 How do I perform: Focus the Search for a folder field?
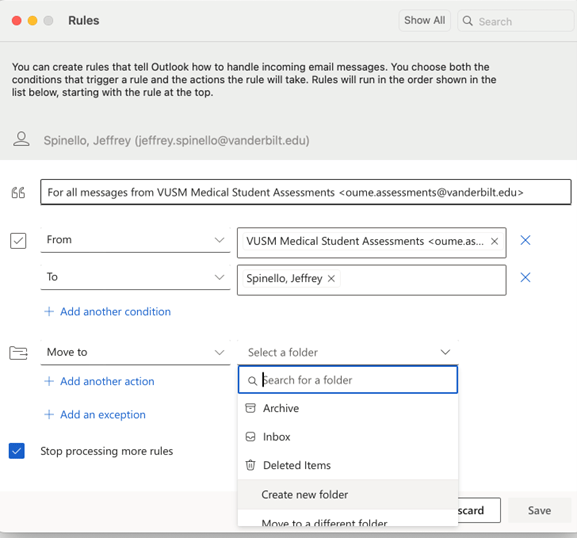[348, 379]
